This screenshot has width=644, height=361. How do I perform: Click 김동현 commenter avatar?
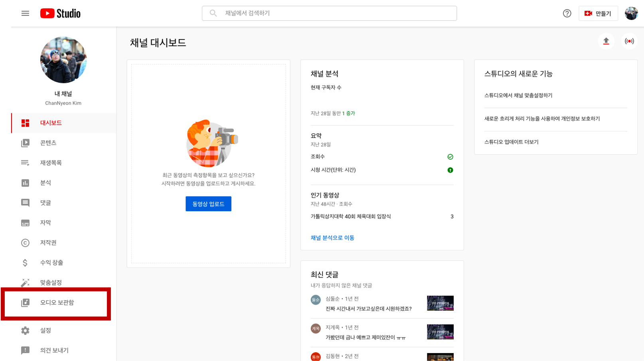point(316,357)
